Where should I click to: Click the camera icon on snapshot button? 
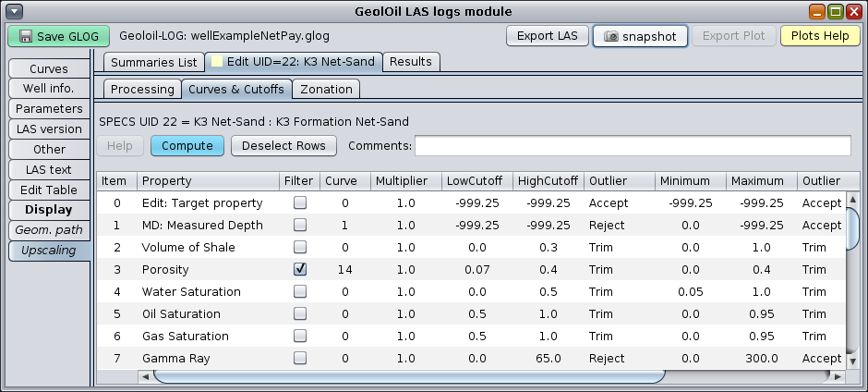[x=610, y=36]
